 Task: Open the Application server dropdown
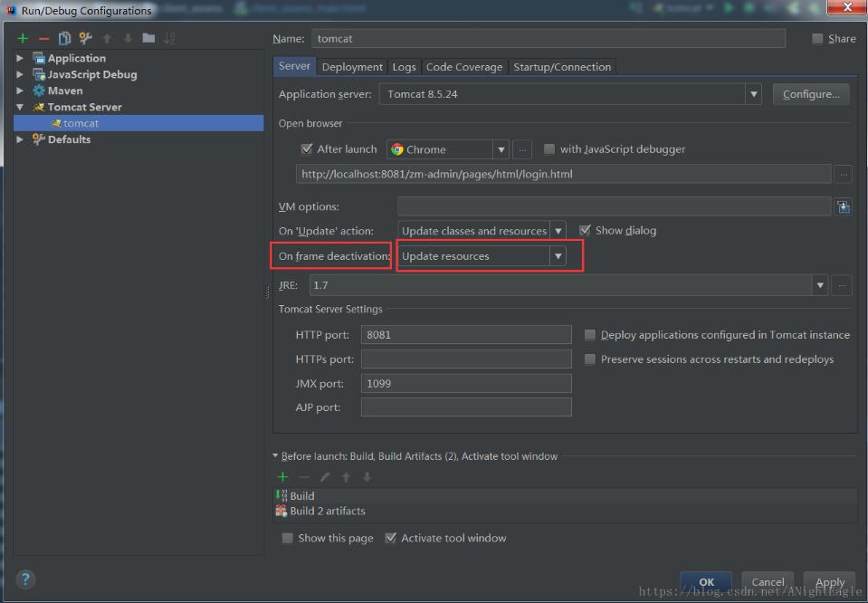tap(753, 94)
